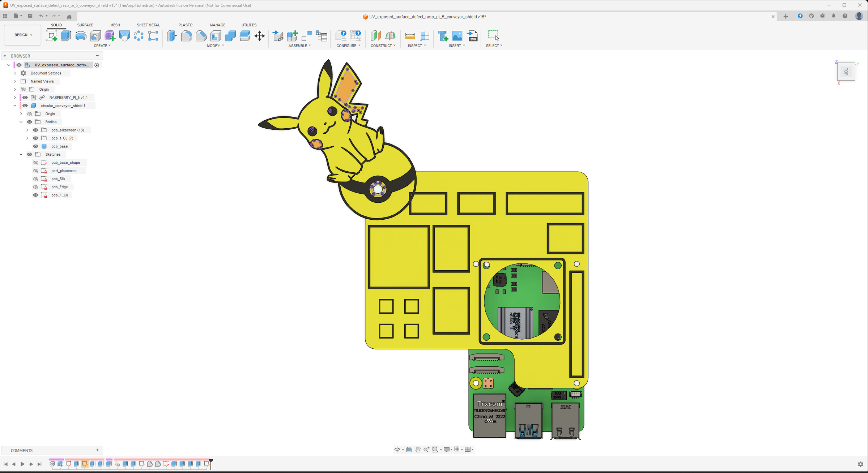The width and height of the screenshot is (868, 473).
Task: Jump to timeline beginning
Action: click(x=5, y=464)
